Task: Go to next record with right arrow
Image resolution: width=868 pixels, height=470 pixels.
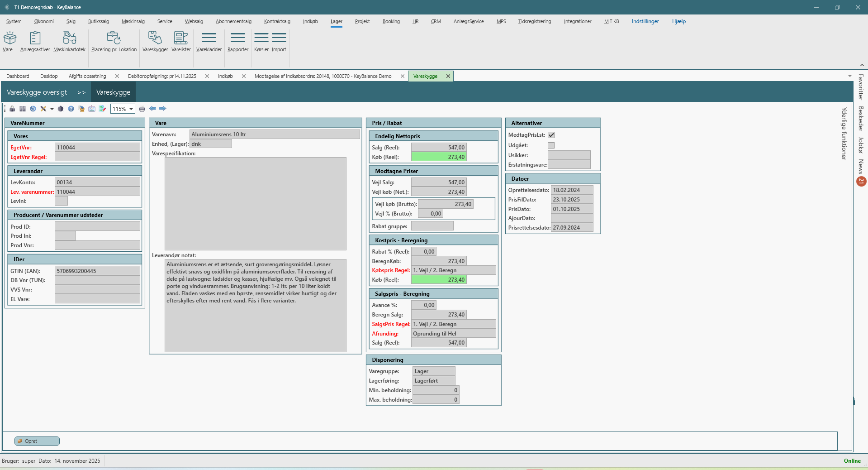Action: click(x=163, y=109)
